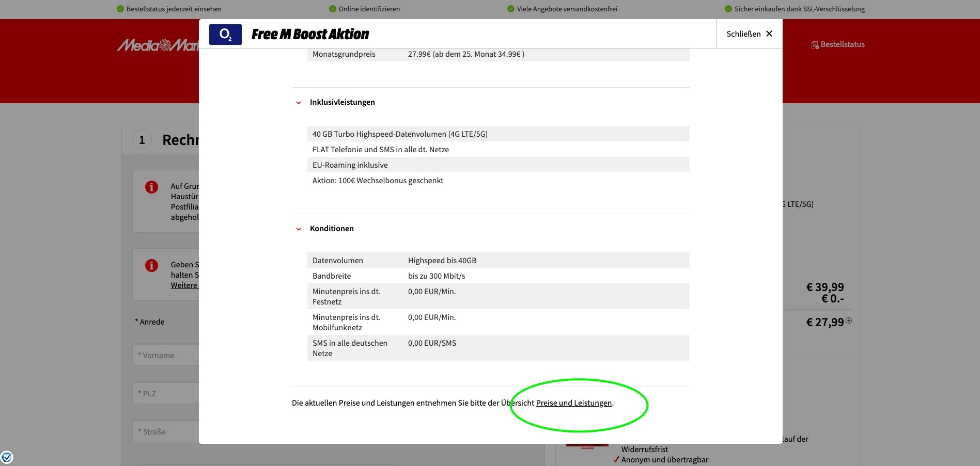Click green check for 'Sicher einkaufen dank SSL'
980x466 pixels.
(x=728, y=9)
